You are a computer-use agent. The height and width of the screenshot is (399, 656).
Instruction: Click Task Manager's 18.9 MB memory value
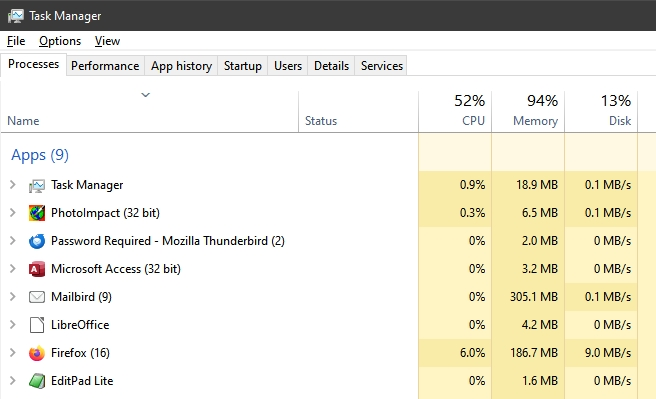point(537,185)
